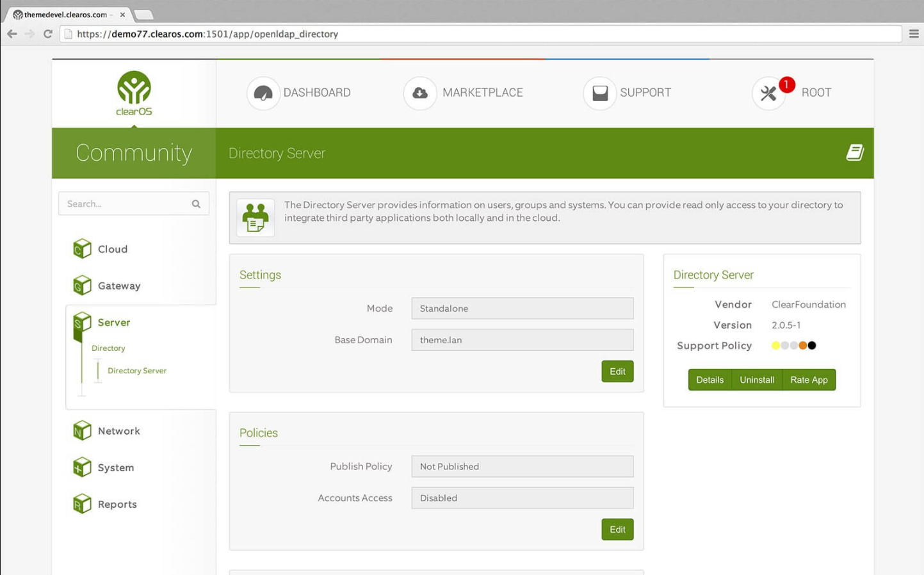Open the documentation book icon
924x575 pixels.
(x=854, y=152)
